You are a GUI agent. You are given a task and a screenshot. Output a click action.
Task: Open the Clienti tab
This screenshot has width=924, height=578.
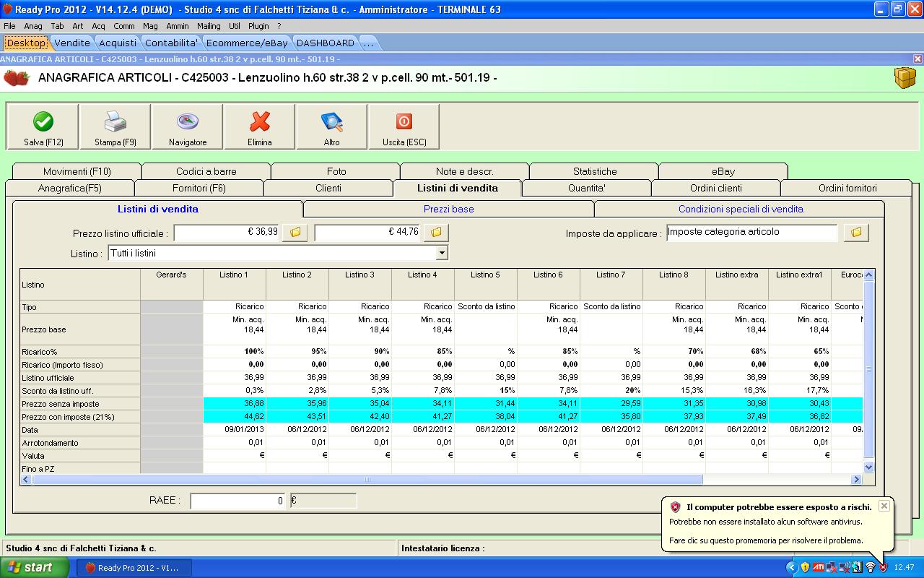tap(328, 188)
